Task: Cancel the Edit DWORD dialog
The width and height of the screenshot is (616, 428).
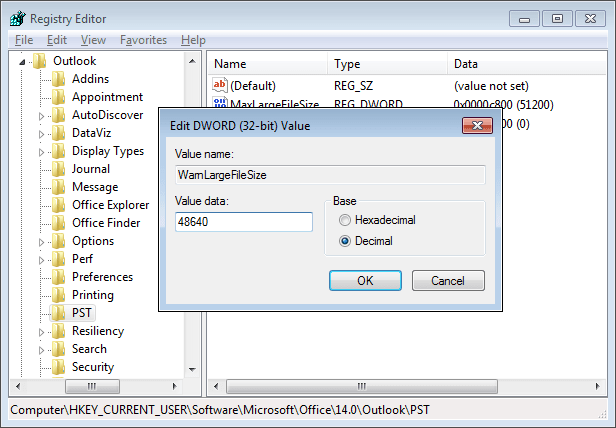Action: pyautogui.click(x=448, y=281)
